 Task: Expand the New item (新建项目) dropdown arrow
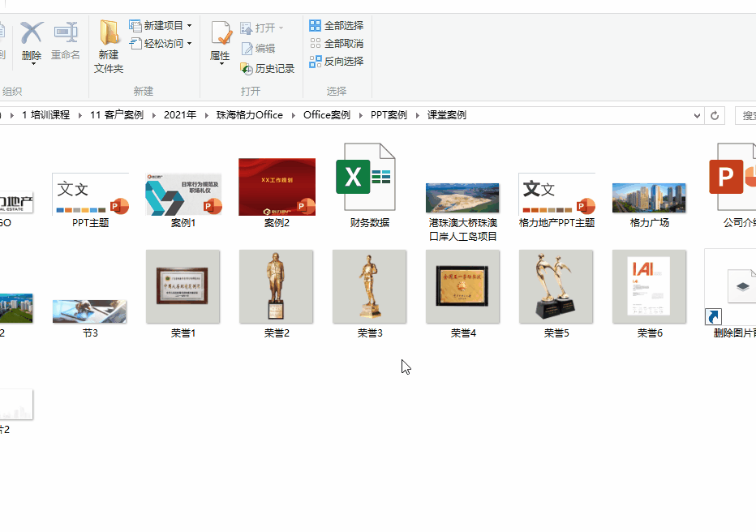click(x=190, y=25)
